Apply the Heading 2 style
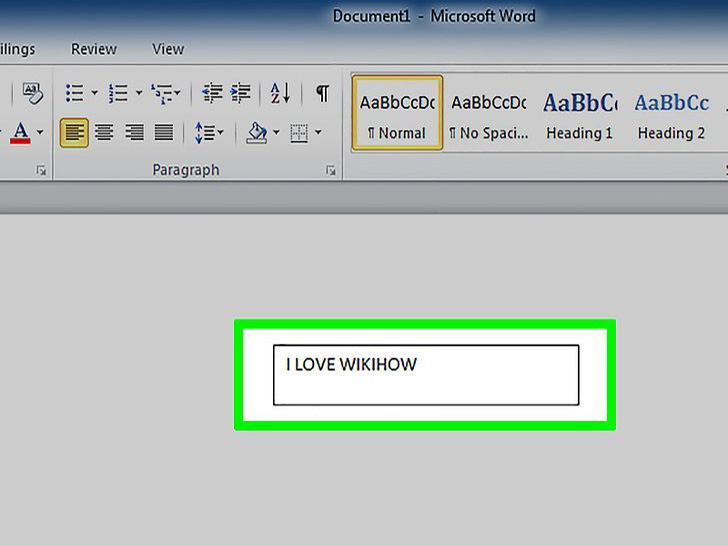 click(671, 113)
